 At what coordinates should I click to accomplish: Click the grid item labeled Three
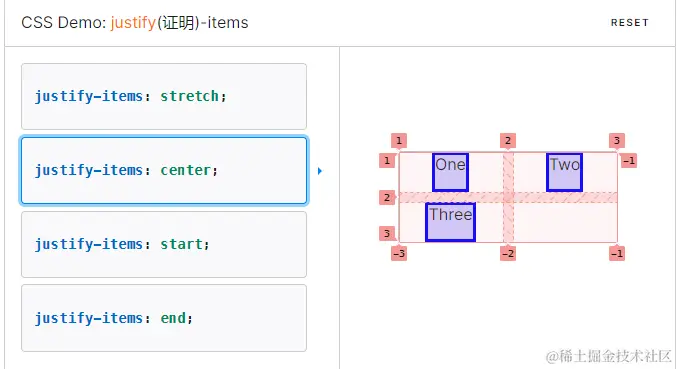pos(450,222)
